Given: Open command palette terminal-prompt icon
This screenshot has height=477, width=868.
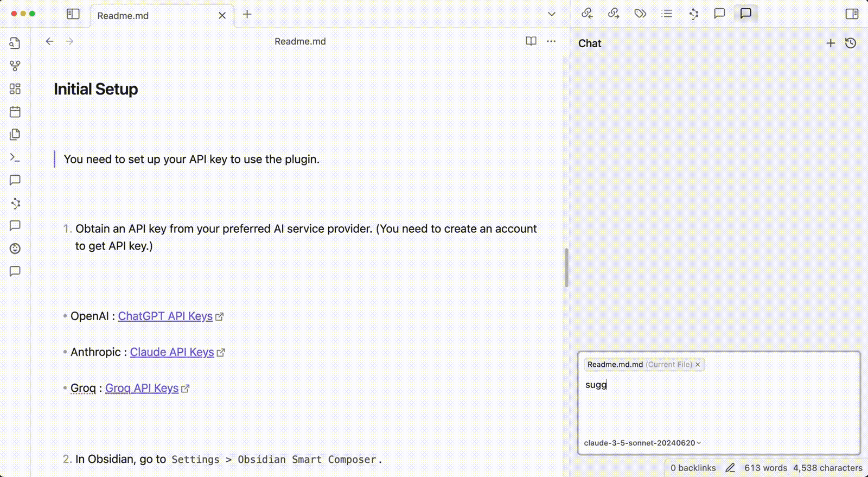Looking at the screenshot, I should tap(15, 157).
